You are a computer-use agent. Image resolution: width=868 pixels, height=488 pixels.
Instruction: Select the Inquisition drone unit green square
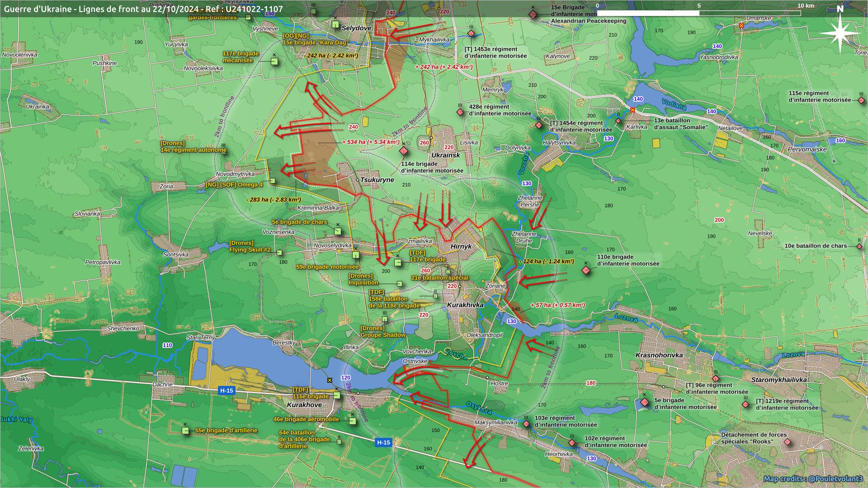tap(399, 284)
